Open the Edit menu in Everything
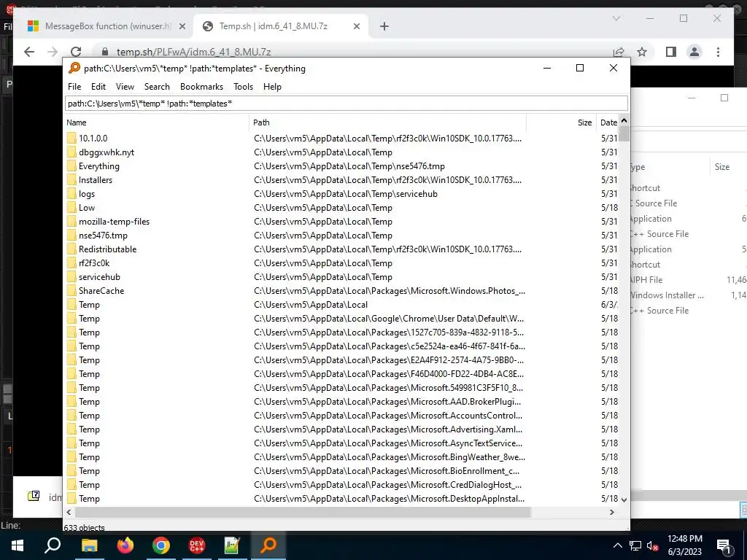Screen dimensions: 747x560 pos(98,87)
